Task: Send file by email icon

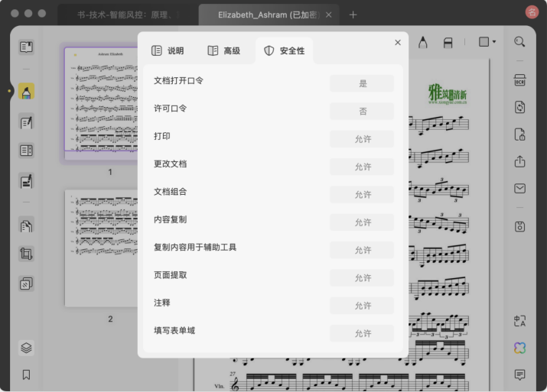Action: 519,189
